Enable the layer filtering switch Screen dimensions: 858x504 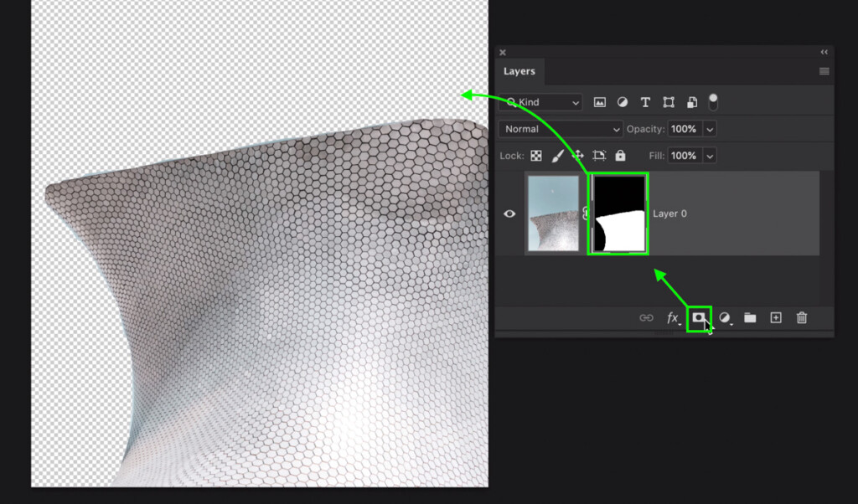[x=713, y=101]
